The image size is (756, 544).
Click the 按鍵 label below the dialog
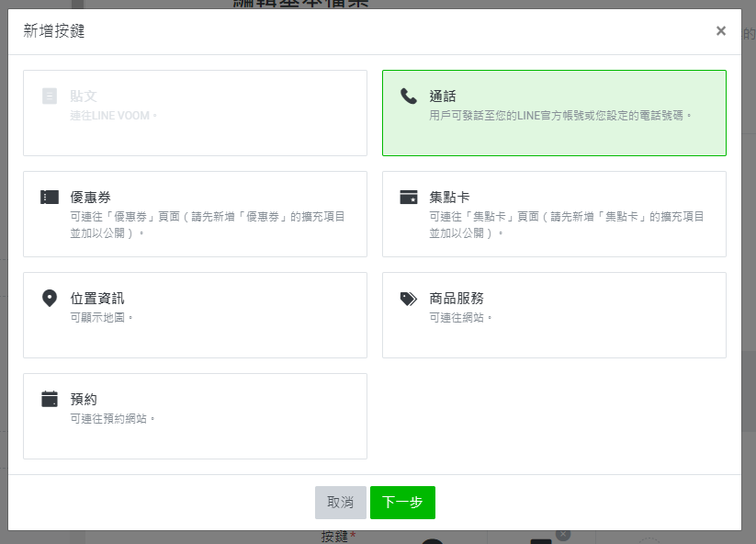coord(333,538)
